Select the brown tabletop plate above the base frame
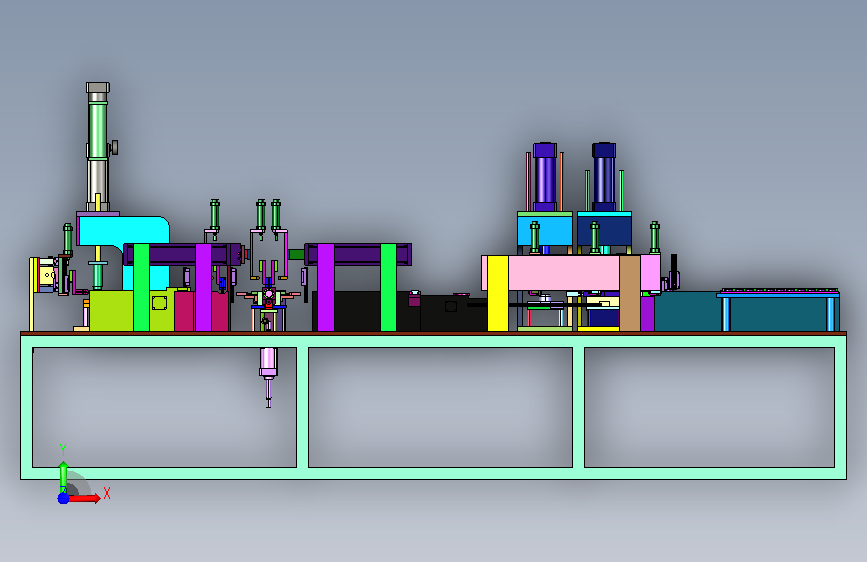This screenshot has width=867, height=562. tap(434, 333)
